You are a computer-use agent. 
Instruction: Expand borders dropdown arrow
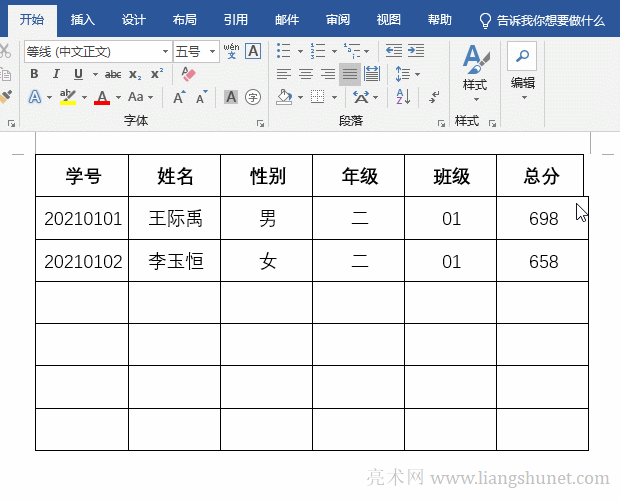334,97
